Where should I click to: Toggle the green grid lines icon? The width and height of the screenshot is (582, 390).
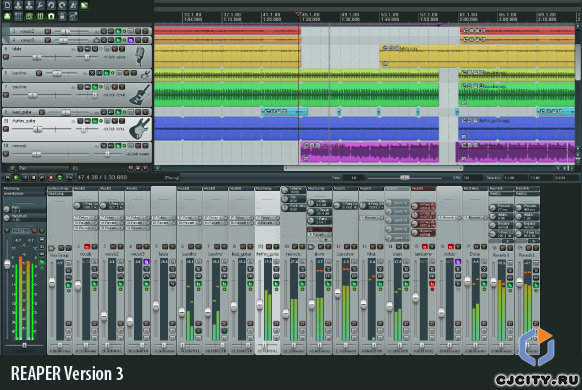[40, 16]
